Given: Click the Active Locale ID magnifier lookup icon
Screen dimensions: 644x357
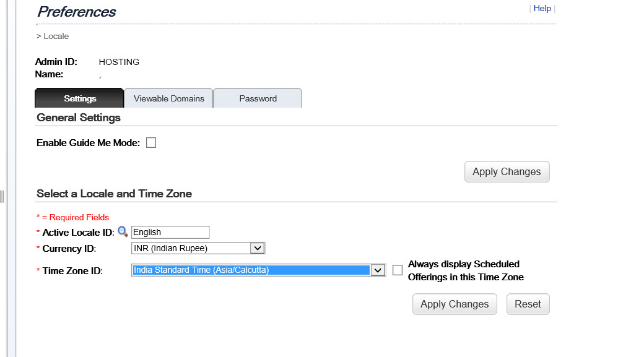Looking at the screenshot, I should (x=123, y=231).
